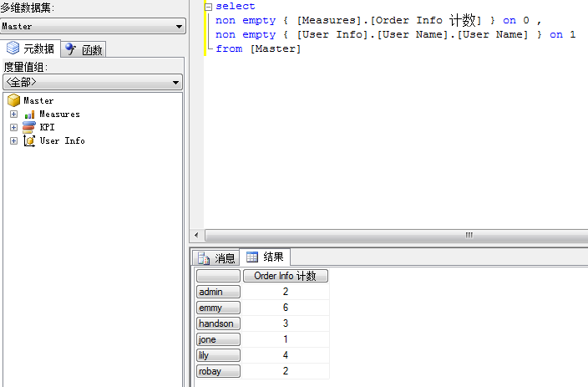Select the jone row header
The image size is (588, 387).
(218, 339)
